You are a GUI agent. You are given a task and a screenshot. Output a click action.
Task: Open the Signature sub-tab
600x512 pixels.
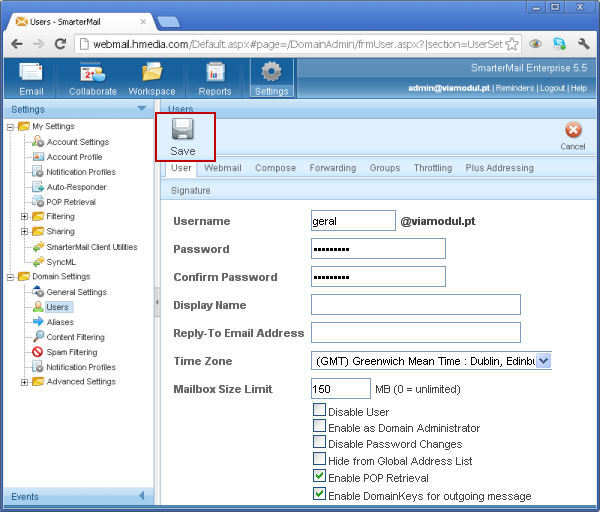[191, 191]
